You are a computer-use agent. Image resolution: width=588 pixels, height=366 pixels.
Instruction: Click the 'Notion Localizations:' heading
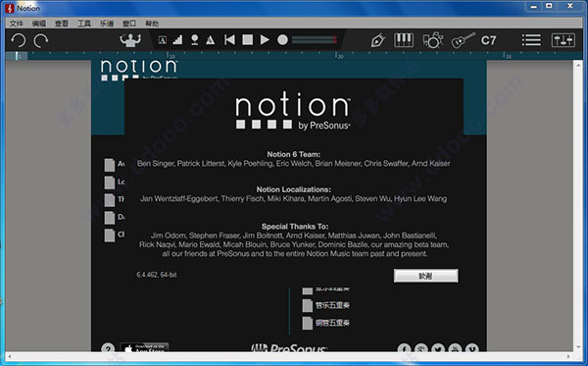pyautogui.click(x=294, y=189)
